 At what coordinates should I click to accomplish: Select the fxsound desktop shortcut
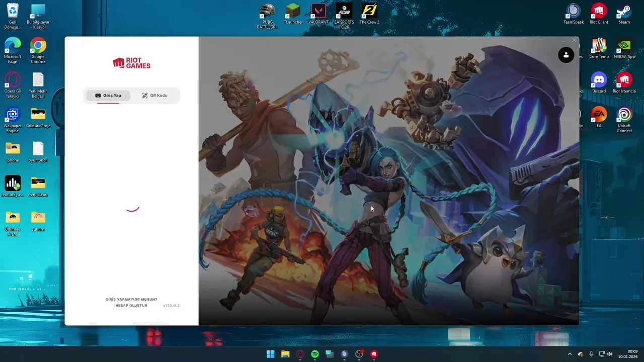click(13, 187)
